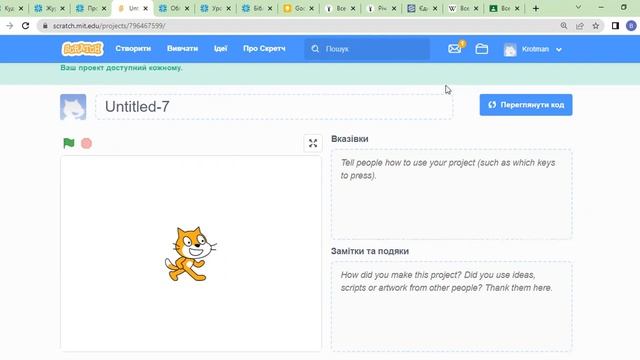Share this page icon in address bar
The width and height of the screenshot is (640, 360).
point(580,26)
